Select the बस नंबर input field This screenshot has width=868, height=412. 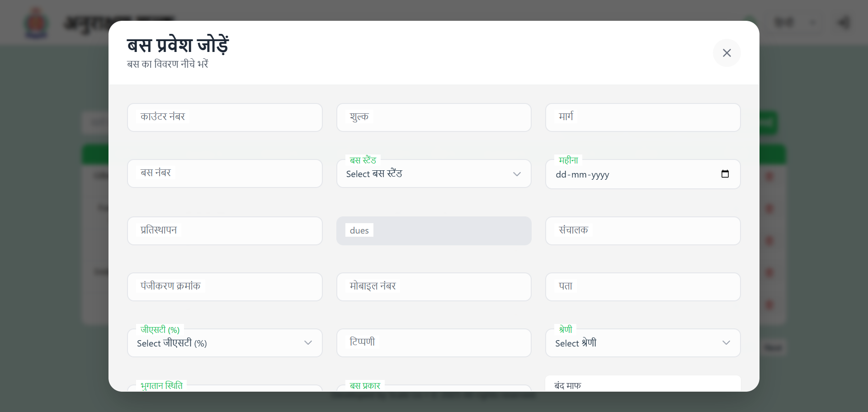point(224,173)
